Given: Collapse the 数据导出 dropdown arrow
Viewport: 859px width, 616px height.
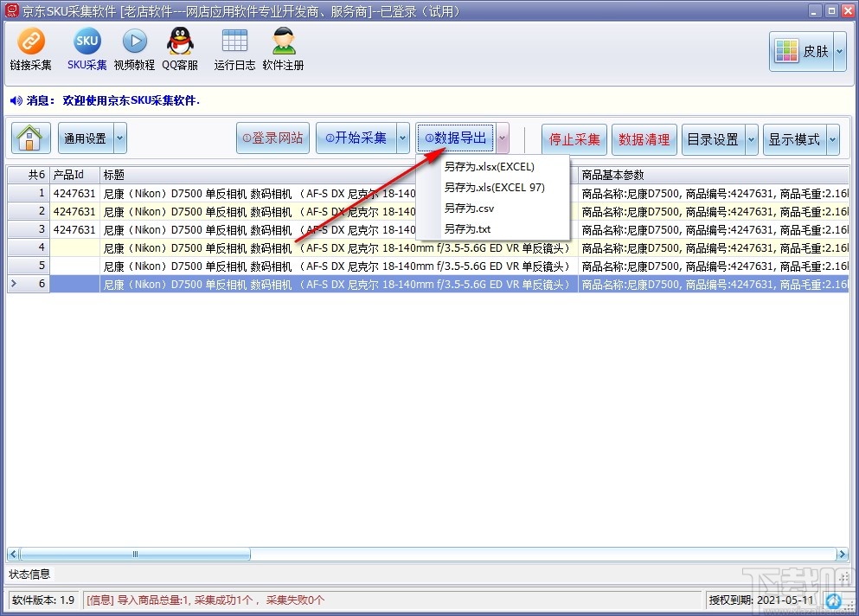Looking at the screenshot, I should pos(503,138).
